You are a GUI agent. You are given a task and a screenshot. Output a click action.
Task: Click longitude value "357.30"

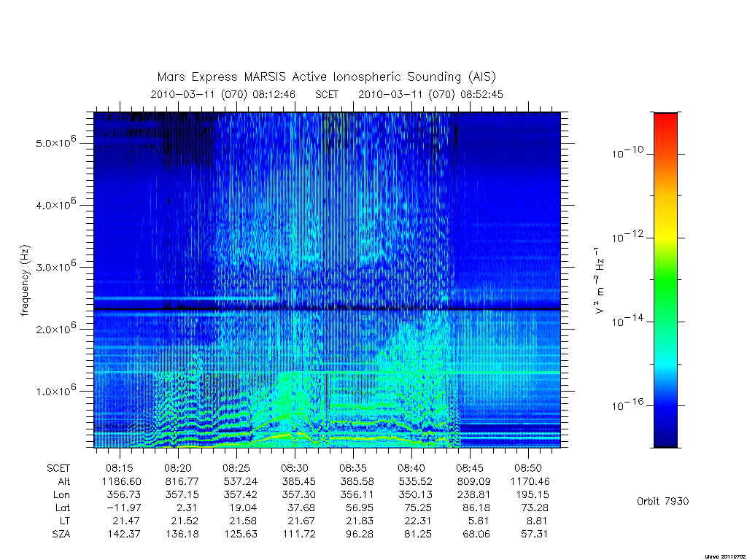coord(298,495)
